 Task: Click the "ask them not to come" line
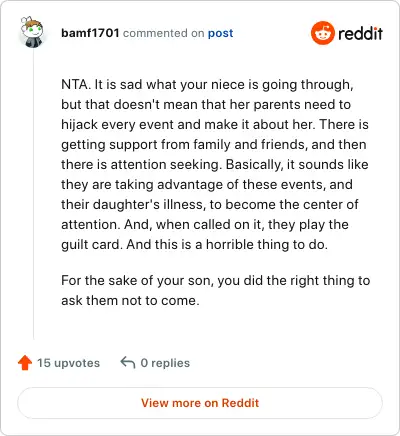click(x=130, y=300)
